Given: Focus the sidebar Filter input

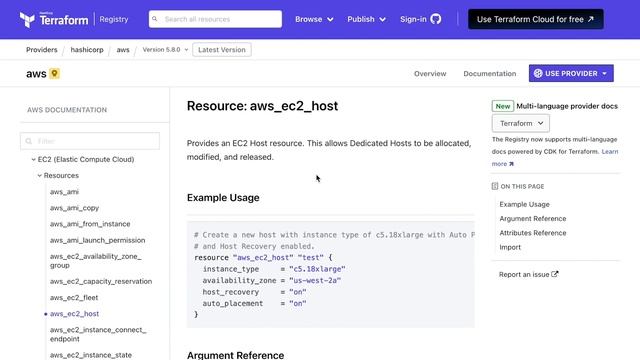Looking at the screenshot, I should point(90,141).
